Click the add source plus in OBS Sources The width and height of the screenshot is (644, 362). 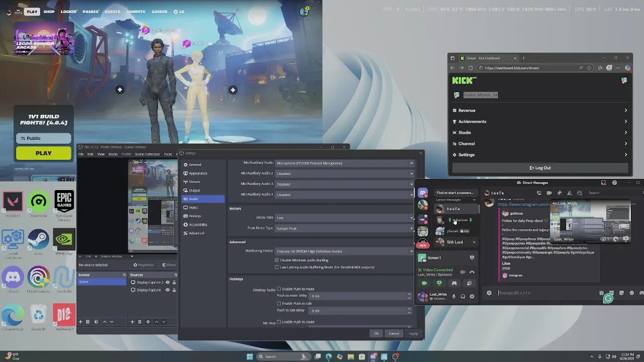point(132,322)
